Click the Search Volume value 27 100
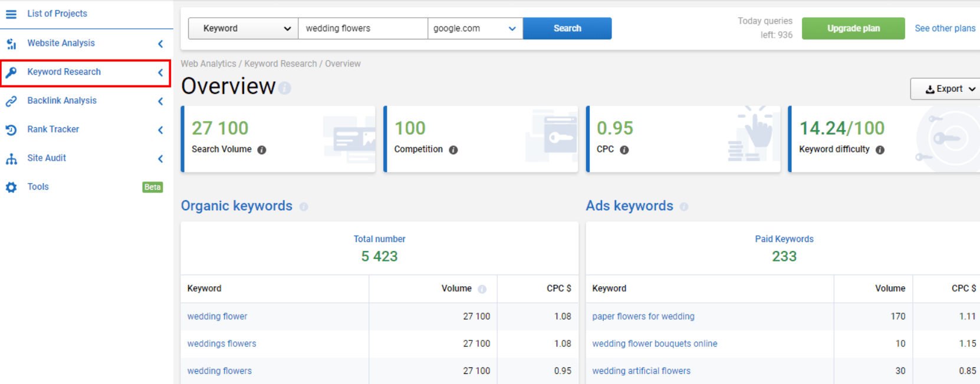980x384 pixels. click(x=220, y=128)
